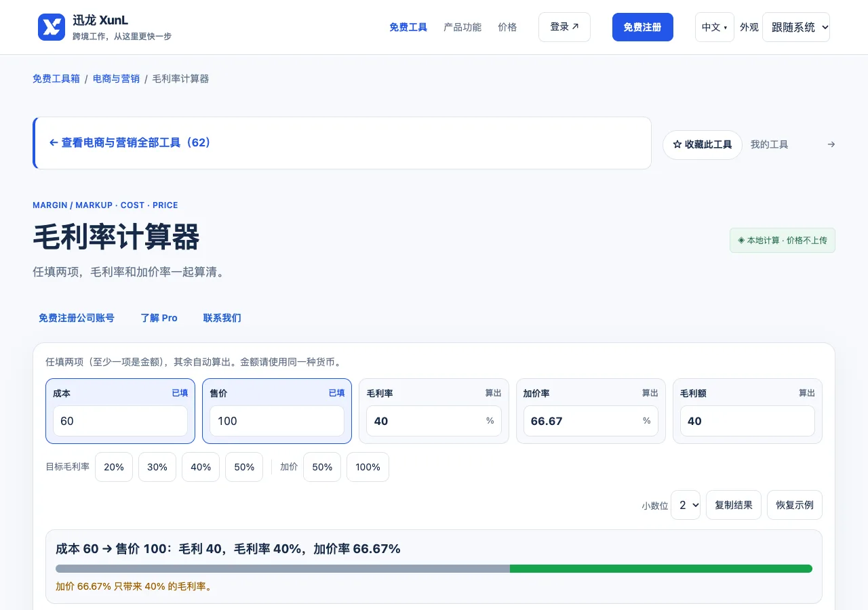Apply the 加价 100% markup preset
Screen dimensions: 868x610
point(368,467)
